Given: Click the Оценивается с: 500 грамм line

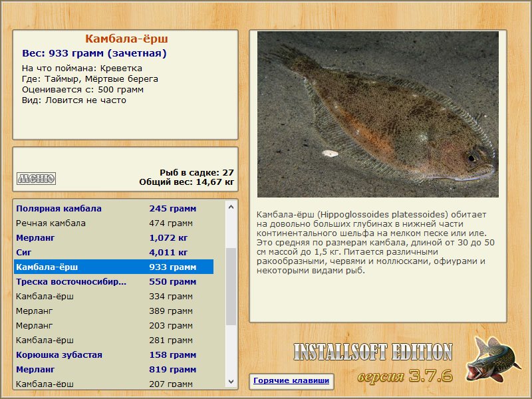Looking at the screenshot, I should (x=82, y=90).
